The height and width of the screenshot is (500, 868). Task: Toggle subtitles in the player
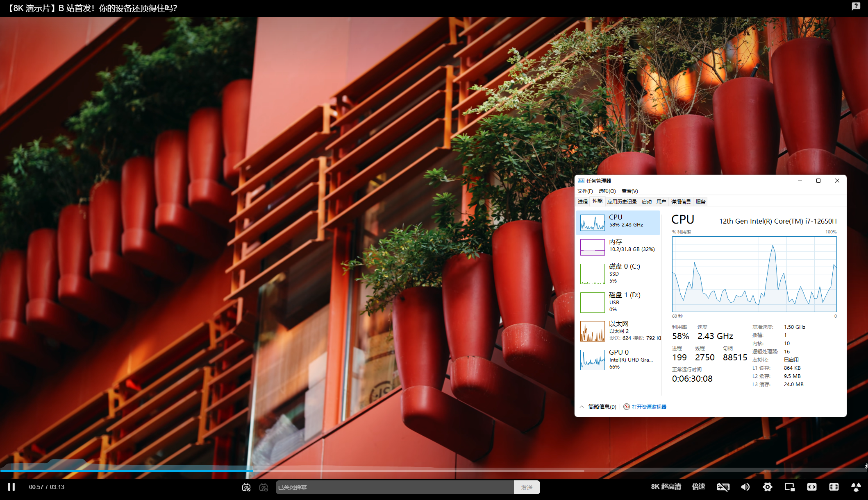723,487
